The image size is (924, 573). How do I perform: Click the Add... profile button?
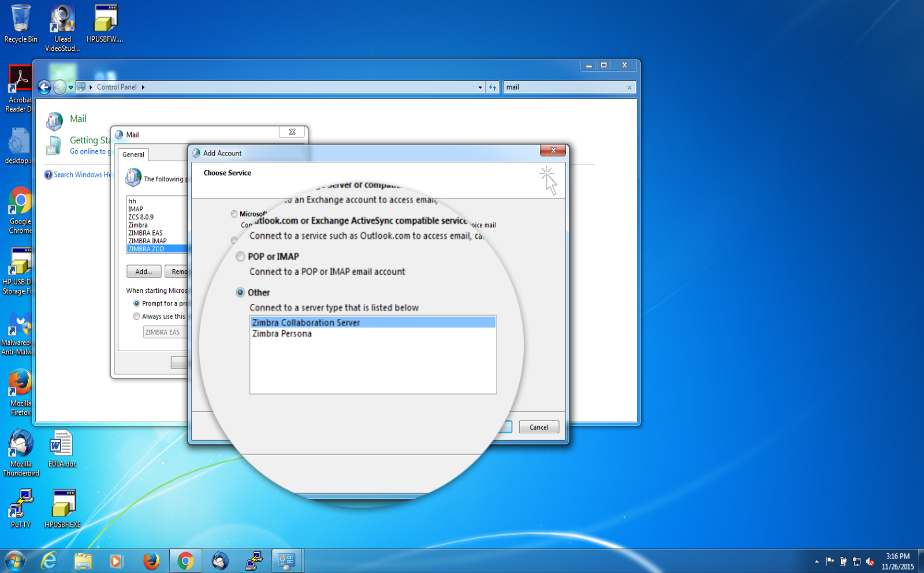pos(143,271)
